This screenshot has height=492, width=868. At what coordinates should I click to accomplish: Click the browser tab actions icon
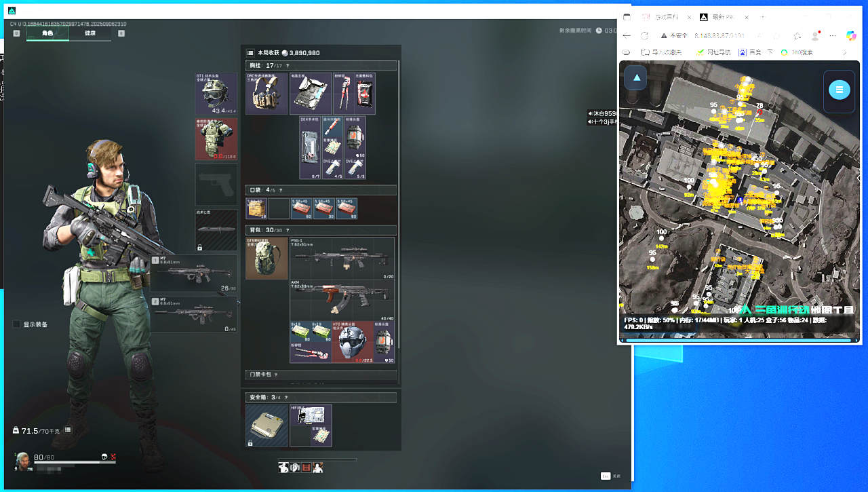[x=627, y=17]
